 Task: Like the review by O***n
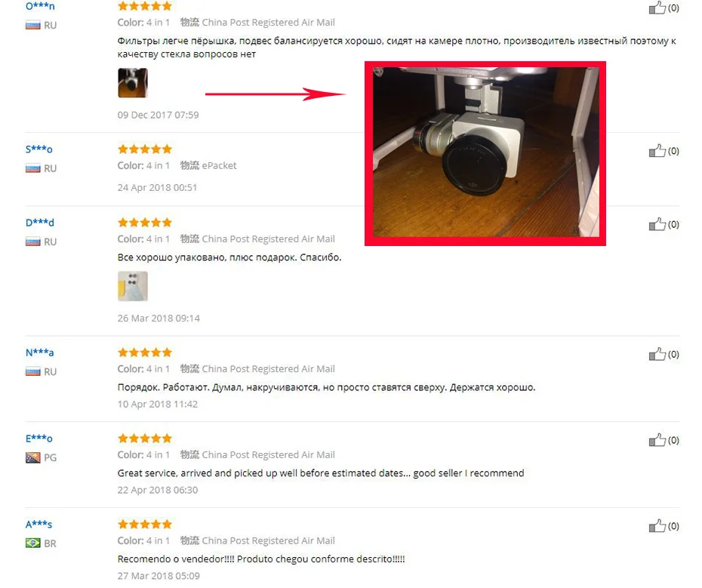[657, 8]
